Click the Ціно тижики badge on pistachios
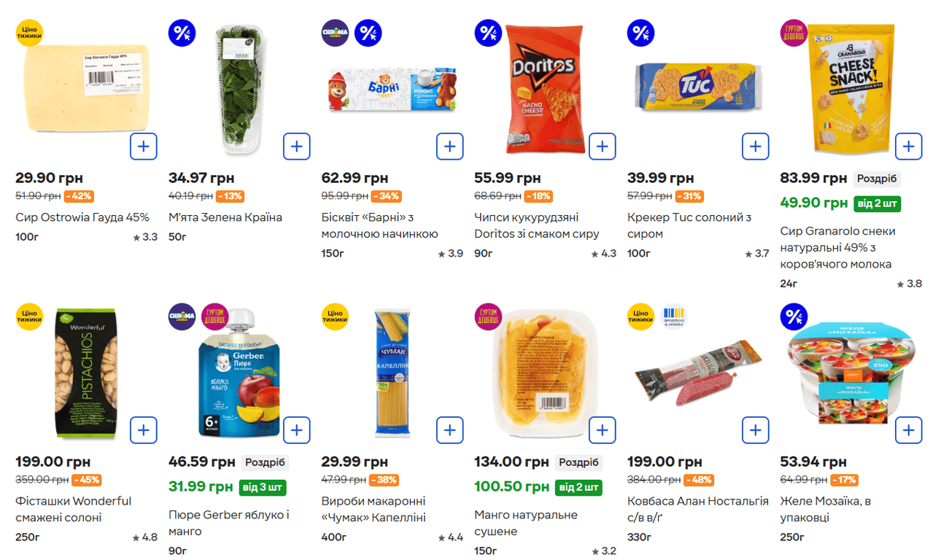 (x=29, y=316)
